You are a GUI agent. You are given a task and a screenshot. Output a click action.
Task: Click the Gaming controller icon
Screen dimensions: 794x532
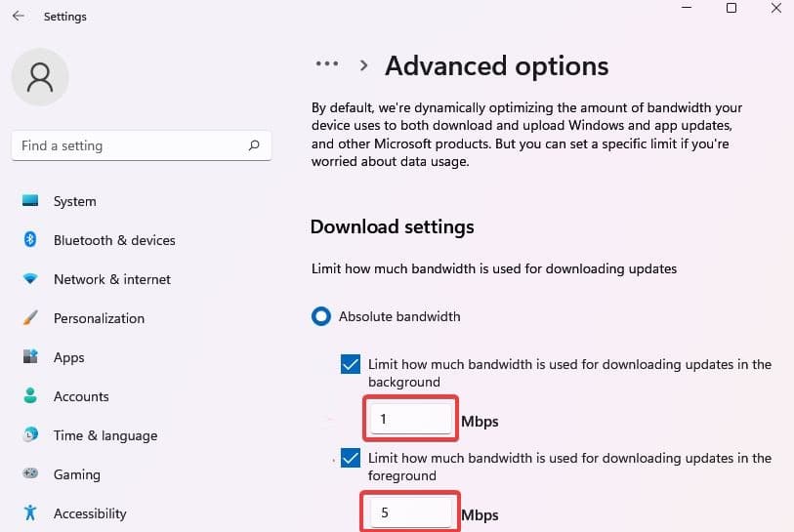pyautogui.click(x=30, y=474)
